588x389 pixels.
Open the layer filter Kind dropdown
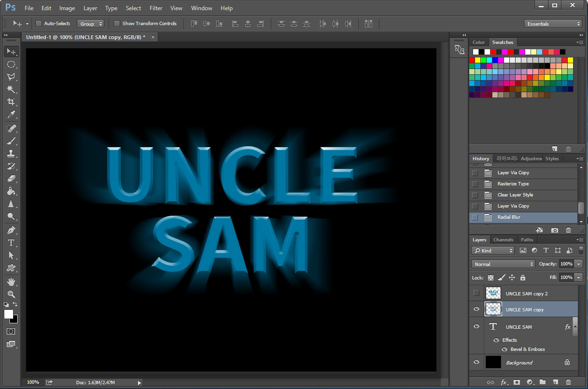point(493,250)
